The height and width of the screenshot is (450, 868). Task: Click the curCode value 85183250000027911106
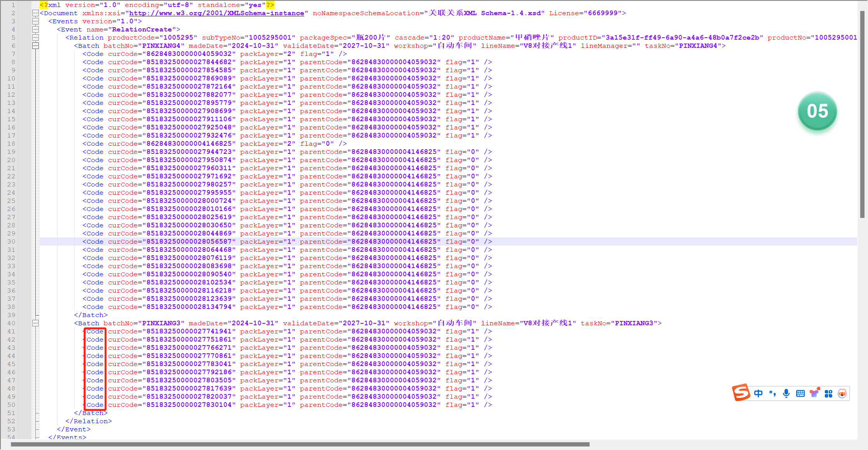189,119
